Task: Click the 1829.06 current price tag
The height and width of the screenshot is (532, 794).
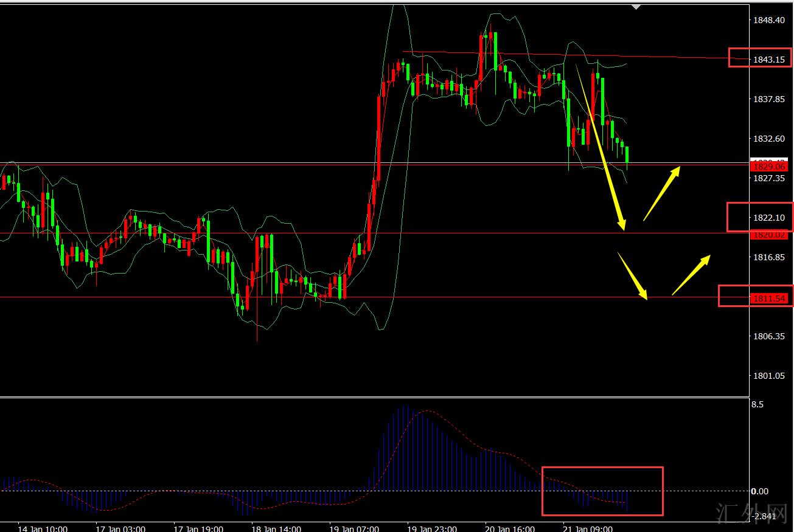Action: pyautogui.click(x=770, y=166)
